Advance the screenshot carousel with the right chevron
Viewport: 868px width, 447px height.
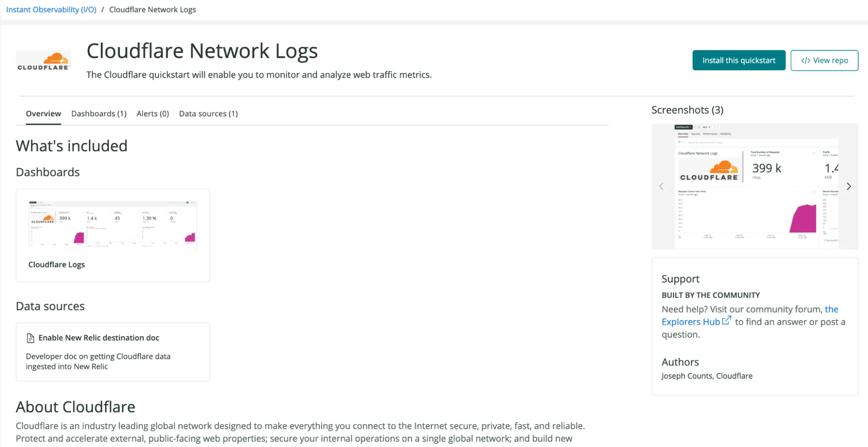point(849,186)
